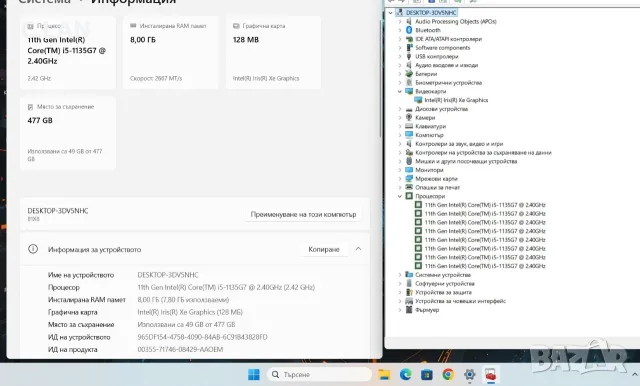Expand the Системни устройства node
Viewport: 640px width, 386px height.
click(400, 275)
